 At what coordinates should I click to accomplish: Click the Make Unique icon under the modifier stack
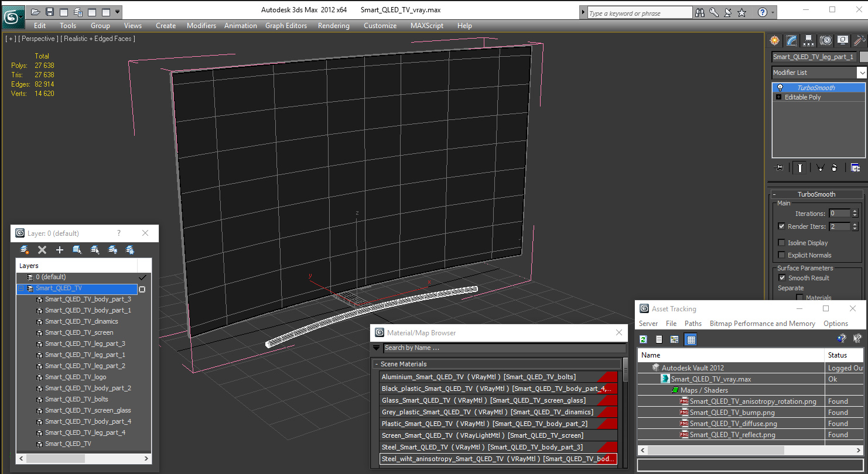tap(819, 168)
